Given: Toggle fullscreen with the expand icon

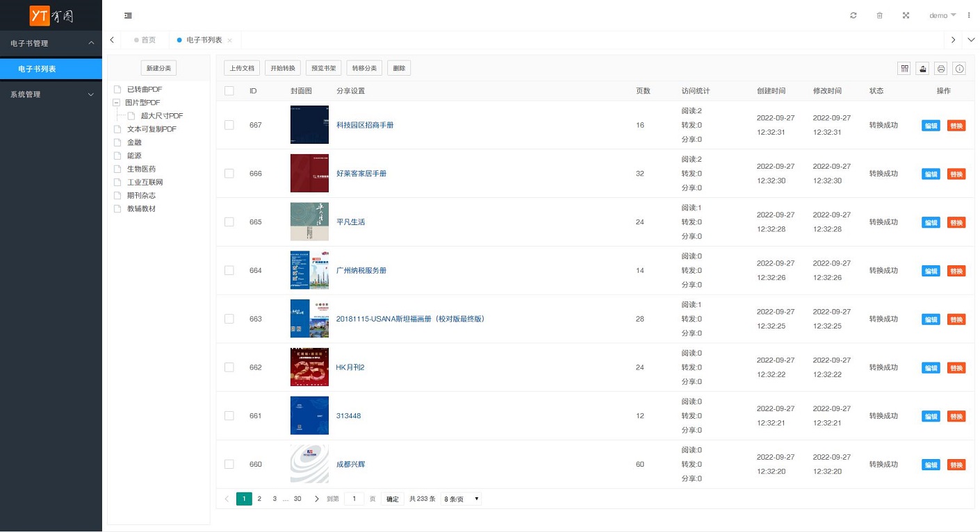Looking at the screenshot, I should (906, 15).
